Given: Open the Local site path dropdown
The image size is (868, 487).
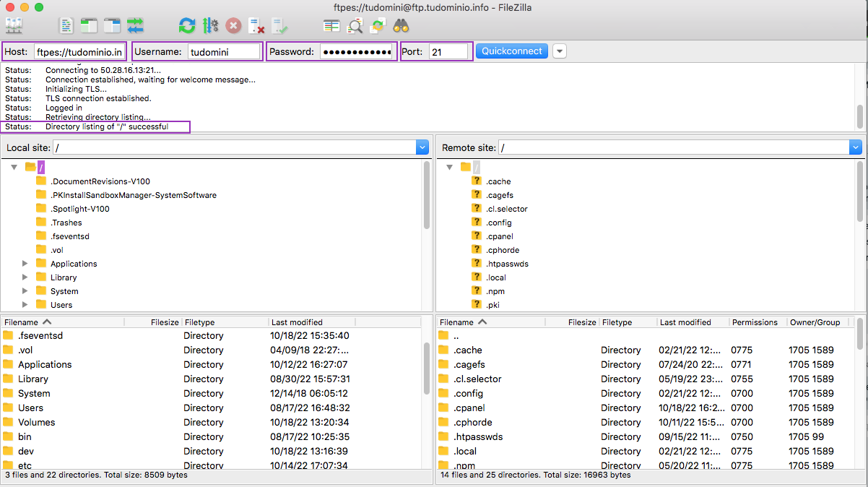Looking at the screenshot, I should 422,147.
